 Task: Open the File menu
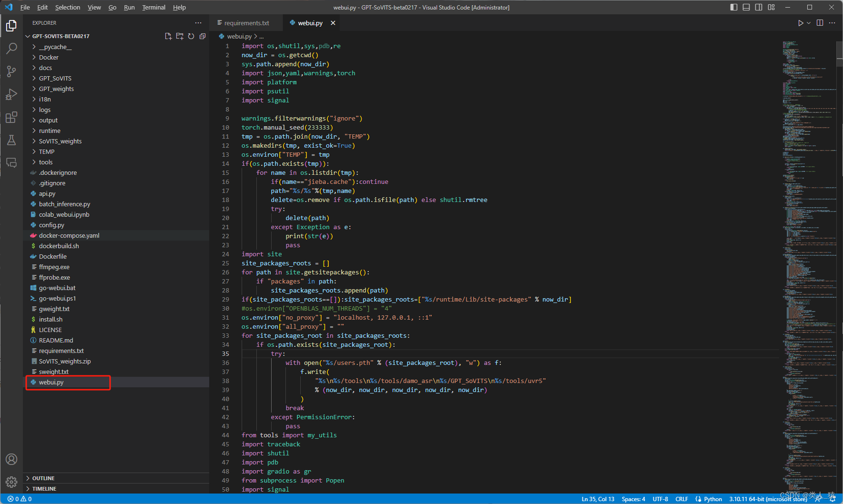[25, 7]
